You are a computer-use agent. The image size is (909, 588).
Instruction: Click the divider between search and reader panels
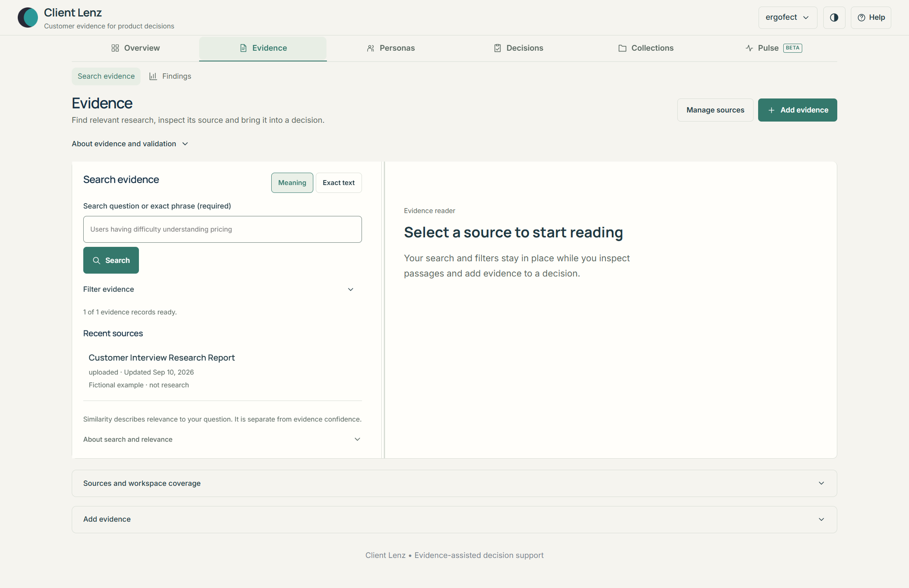click(x=384, y=310)
